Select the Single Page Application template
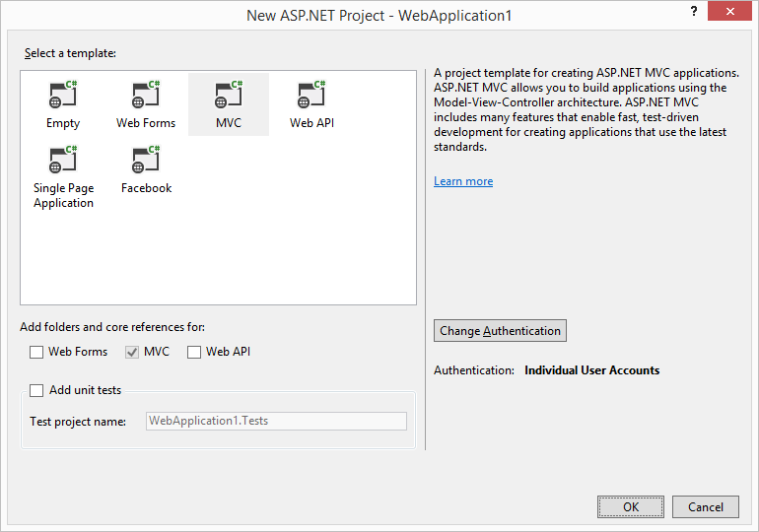Screen dimensions: 759x532 [63, 162]
